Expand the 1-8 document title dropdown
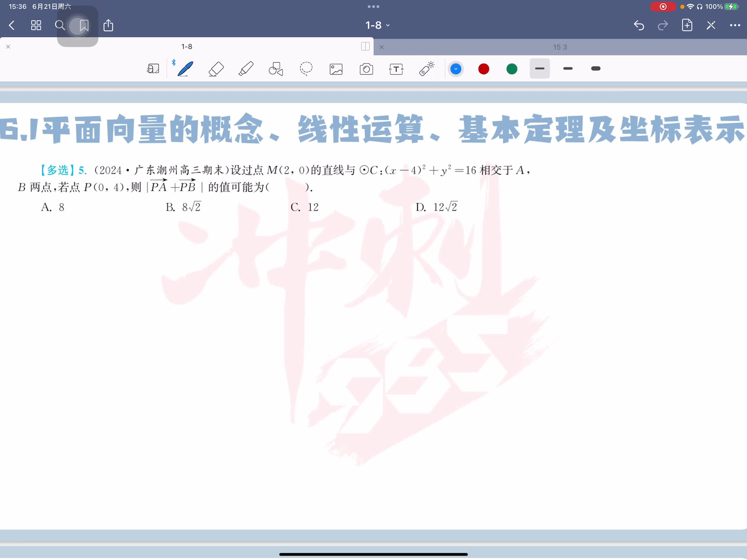The image size is (747, 560). pyautogui.click(x=377, y=25)
